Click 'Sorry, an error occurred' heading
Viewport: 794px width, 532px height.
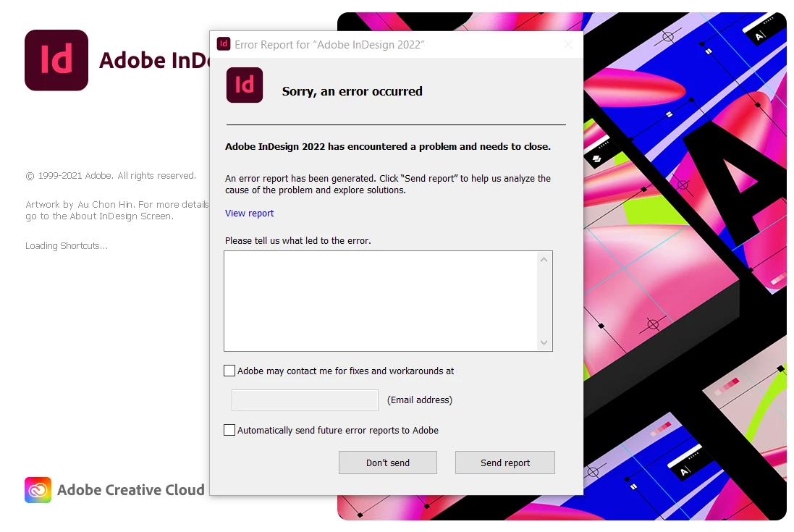(x=352, y=91)
